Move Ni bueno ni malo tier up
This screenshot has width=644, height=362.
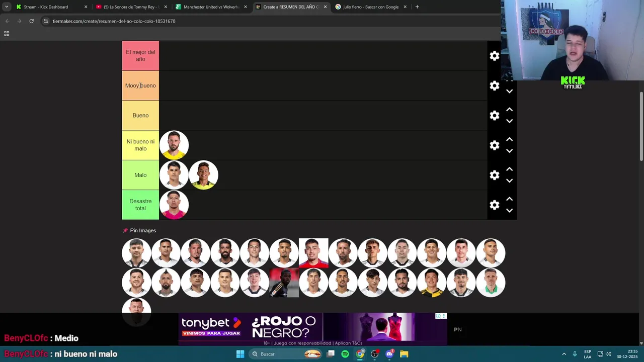coord(509,139)
